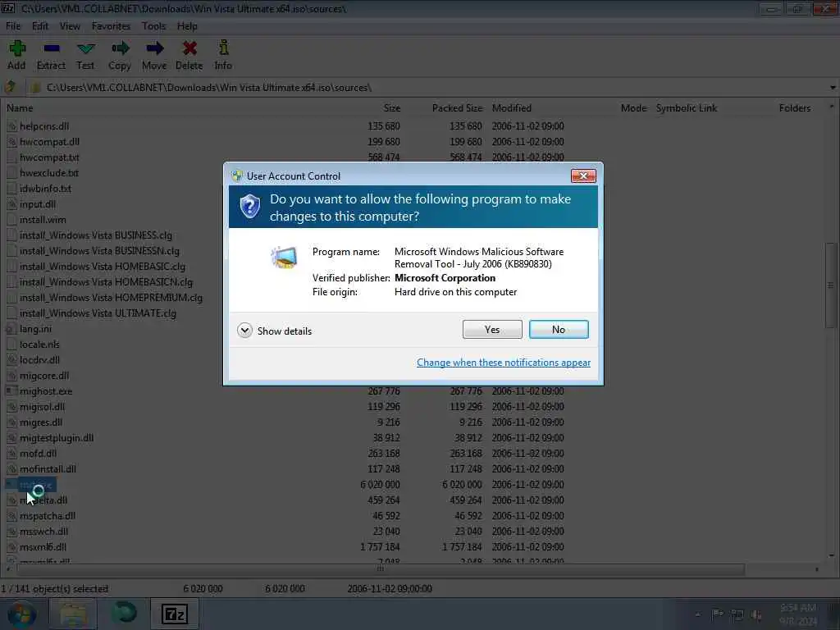Select the file install.wim

tap(43, 220)
